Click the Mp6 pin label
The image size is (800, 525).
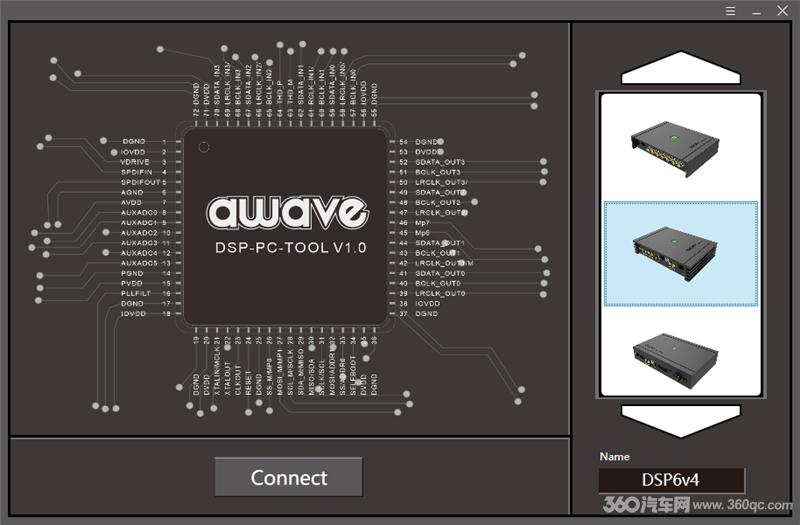[422, 233]
